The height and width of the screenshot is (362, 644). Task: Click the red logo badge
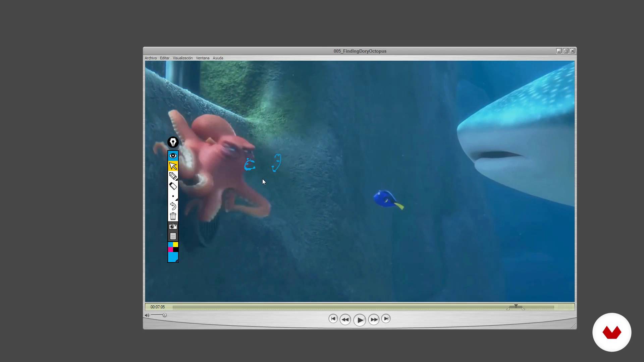612,332
